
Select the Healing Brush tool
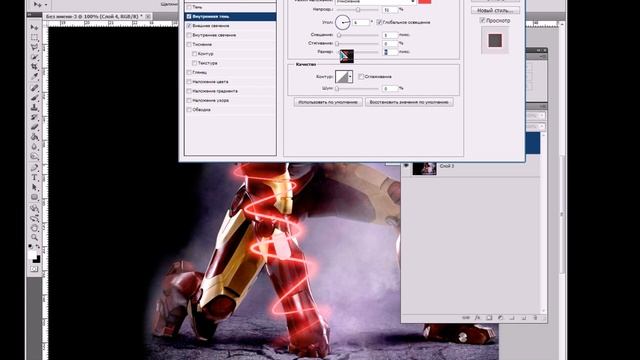pos(35,88)
